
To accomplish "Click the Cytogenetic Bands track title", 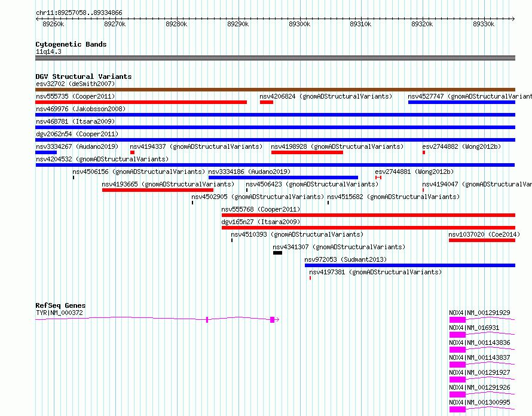I will tap(71, 44).
